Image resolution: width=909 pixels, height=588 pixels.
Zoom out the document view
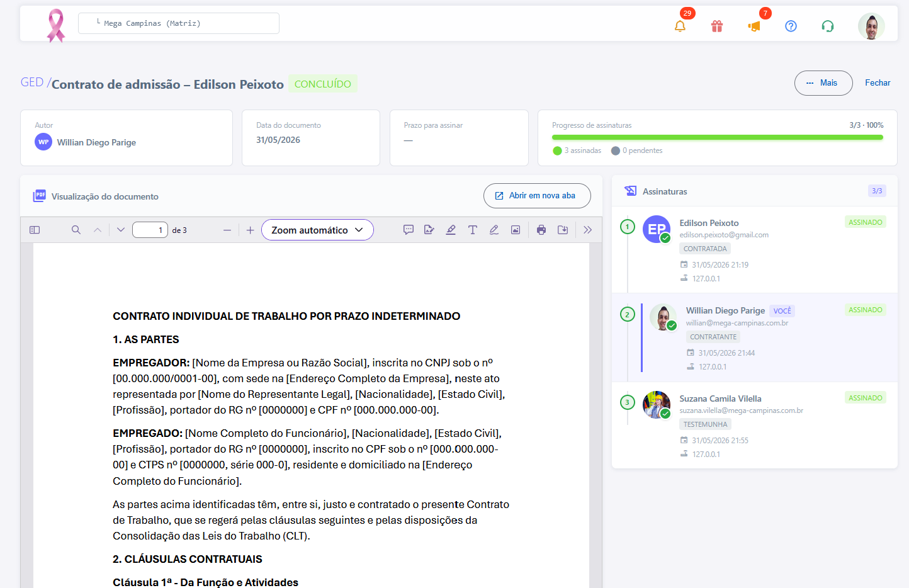click(227, 230)
